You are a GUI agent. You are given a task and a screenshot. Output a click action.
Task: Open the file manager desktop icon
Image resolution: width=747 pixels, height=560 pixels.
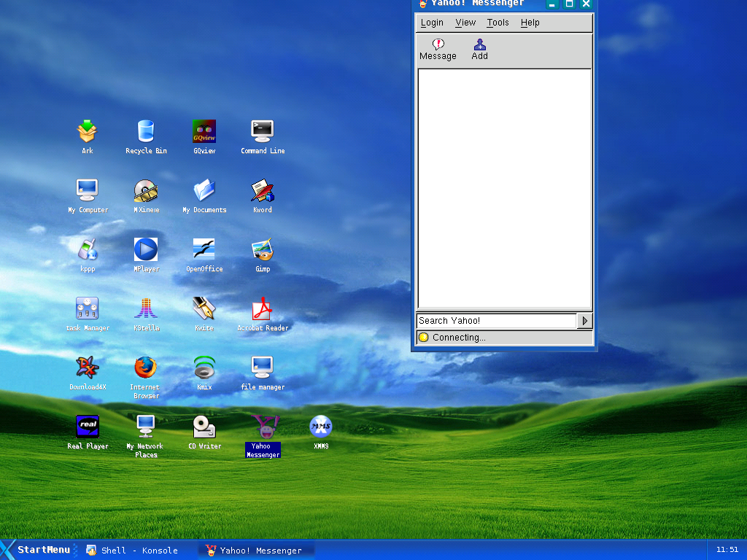click(263, 367)
